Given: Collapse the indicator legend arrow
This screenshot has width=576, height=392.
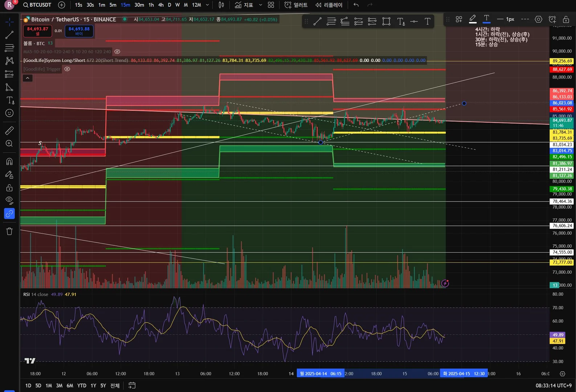Looking at the screenshot, I should click(28, 78).
